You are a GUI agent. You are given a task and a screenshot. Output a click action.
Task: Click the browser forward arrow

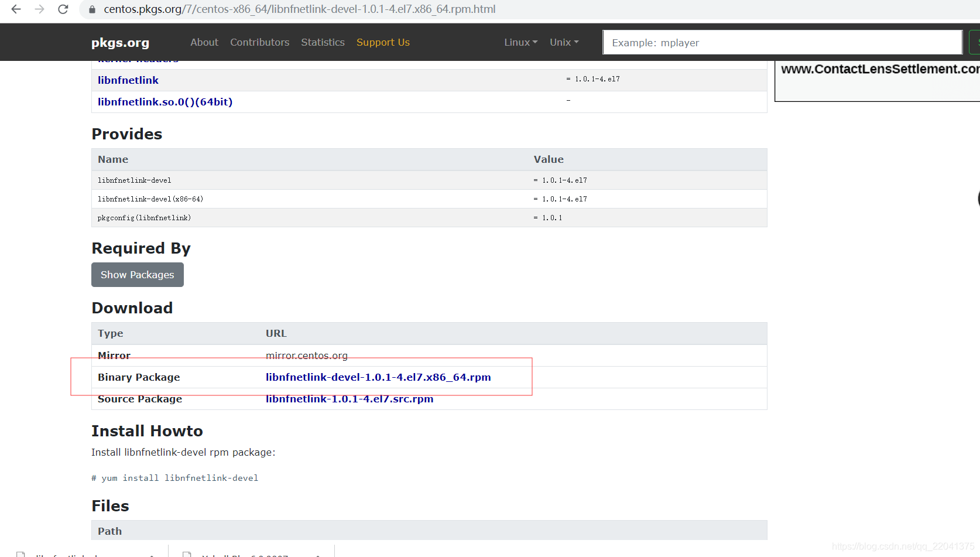coord(39,9)
